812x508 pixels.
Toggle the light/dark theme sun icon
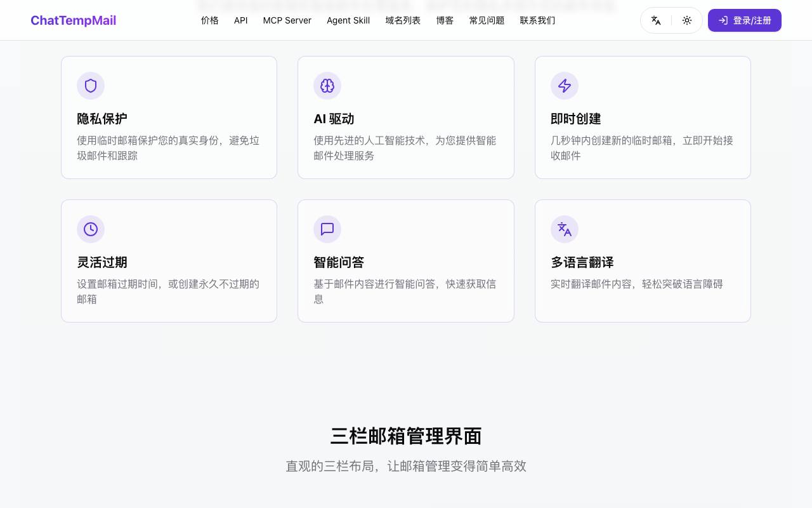point(687,20)
